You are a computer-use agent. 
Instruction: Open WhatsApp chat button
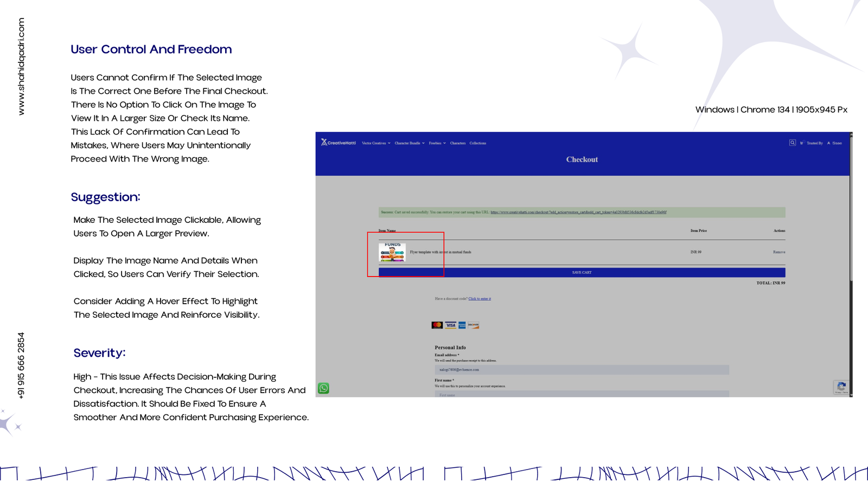pyautogui.click(x=323, y=388)
